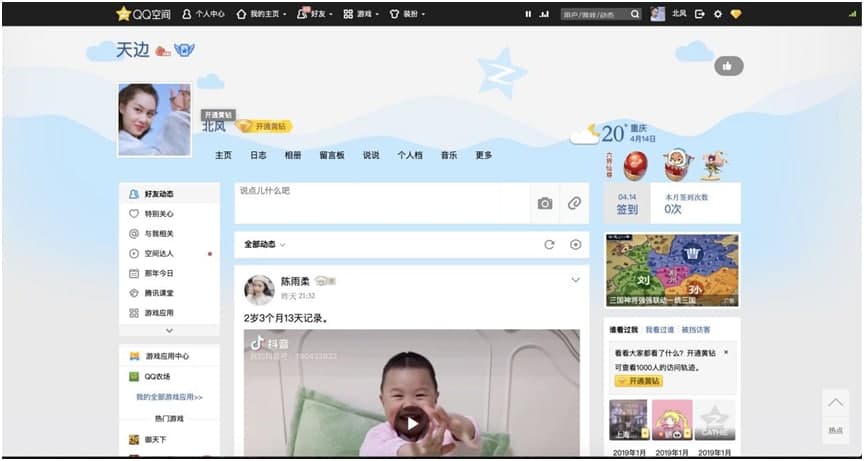Viewport: 864px width, 461px height.
Task: Click the 签到 check-in button
Action: [x=627, y=203]
